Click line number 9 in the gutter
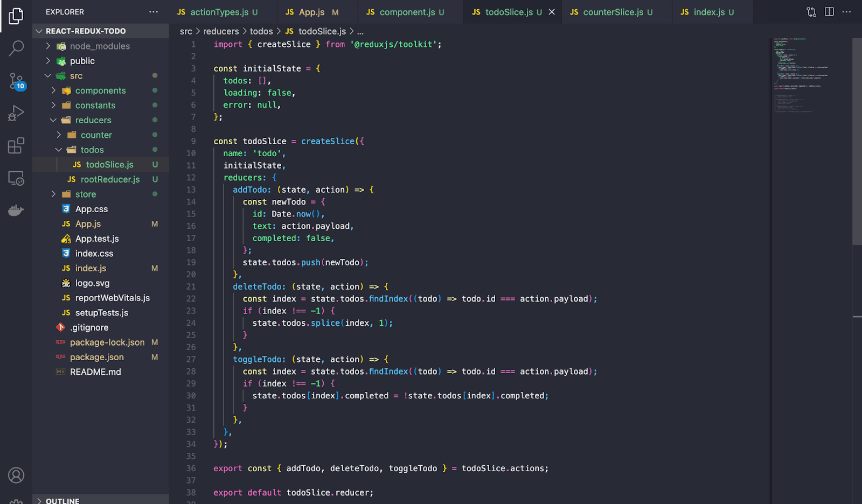Screen dimensions: 862x504 [x=193, y=141]
